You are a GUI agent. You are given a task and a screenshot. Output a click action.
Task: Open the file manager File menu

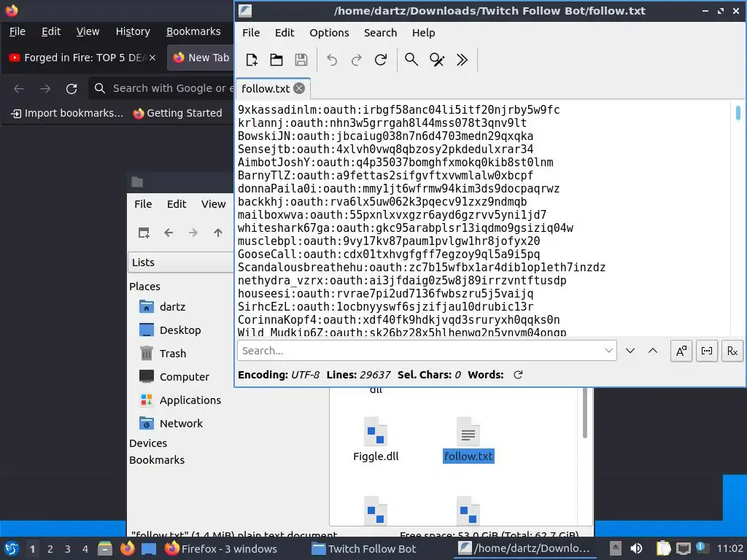tap(143, 204)
